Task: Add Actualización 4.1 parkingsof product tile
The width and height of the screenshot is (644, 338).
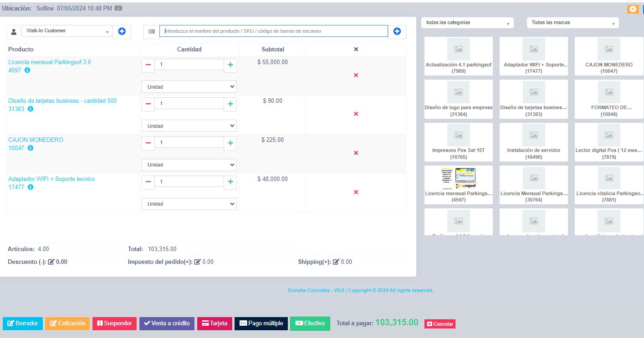Action: click(x=459, y=56)
